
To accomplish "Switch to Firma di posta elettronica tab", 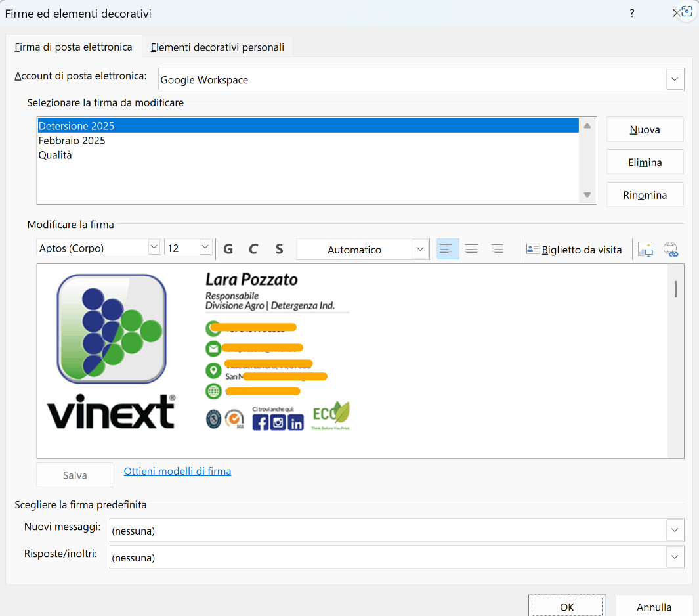I will pos(73,47).
